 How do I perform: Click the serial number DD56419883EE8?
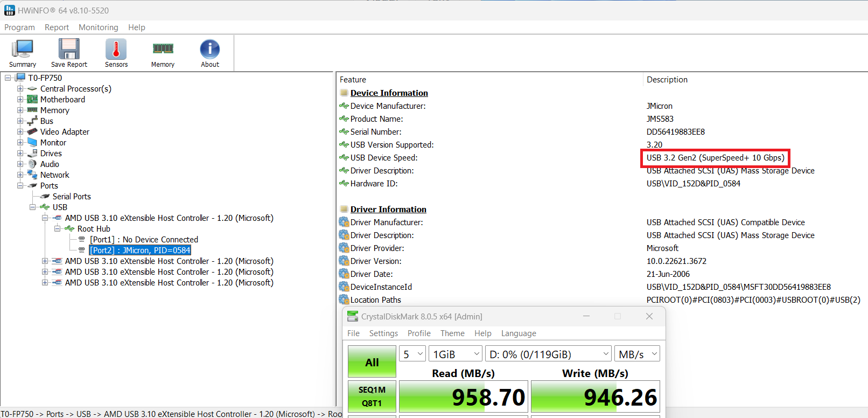tap(676, 131)
